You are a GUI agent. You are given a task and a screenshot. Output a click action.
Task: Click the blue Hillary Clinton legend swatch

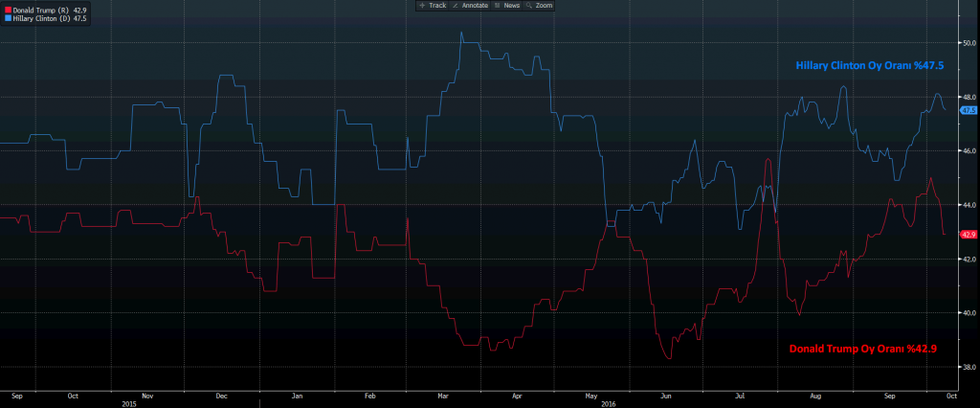tap(8, 19)
